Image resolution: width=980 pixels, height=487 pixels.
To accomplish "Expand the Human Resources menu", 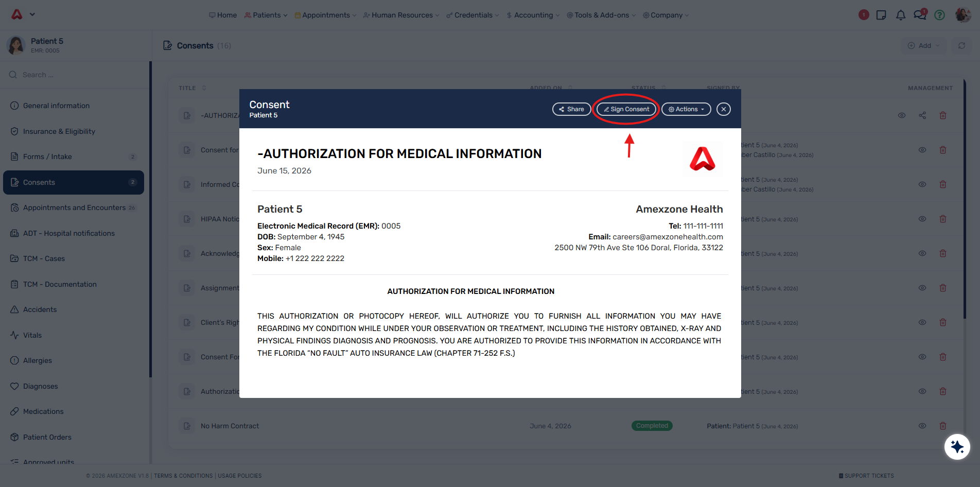I will [401, 15].
